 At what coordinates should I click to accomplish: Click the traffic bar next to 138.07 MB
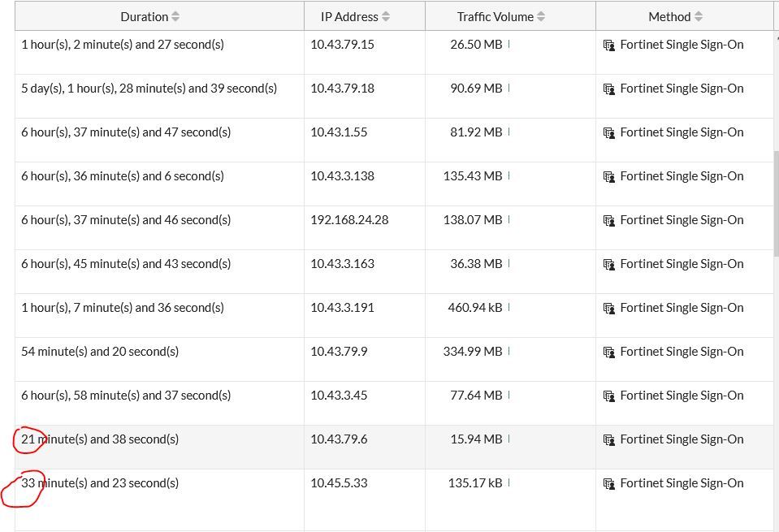(509, 220)
